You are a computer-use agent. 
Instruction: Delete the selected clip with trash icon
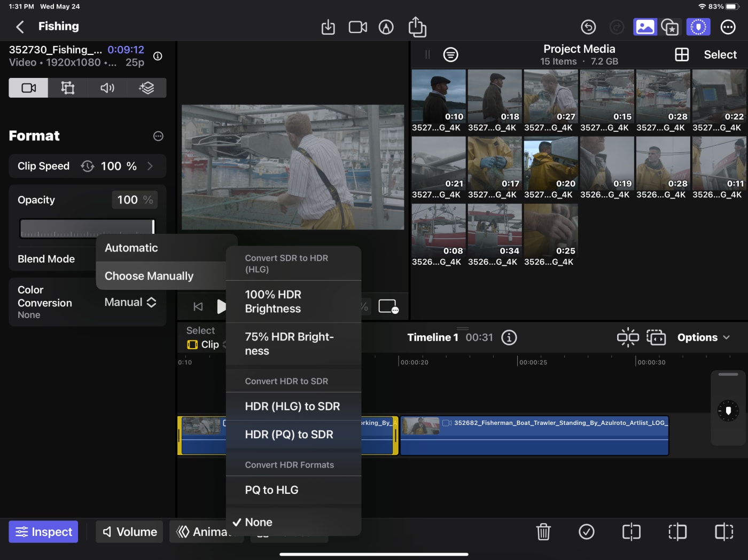click(543, 532)
